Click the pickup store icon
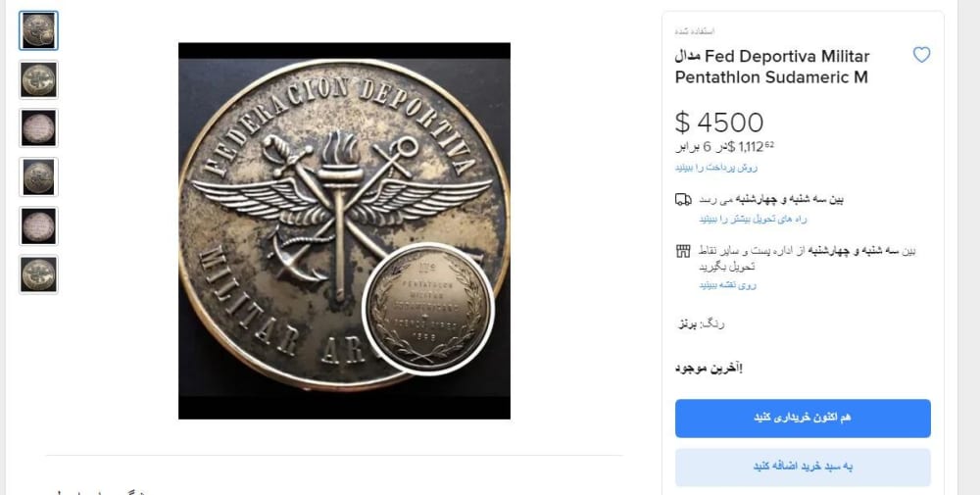Image resolution: width=980 pixels, height=495 pixels. (683, 251)
